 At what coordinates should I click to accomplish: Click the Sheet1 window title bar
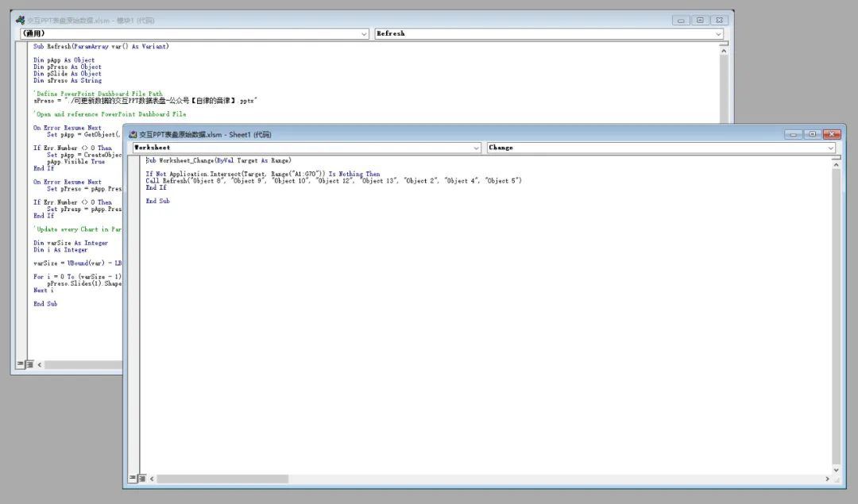477,135
